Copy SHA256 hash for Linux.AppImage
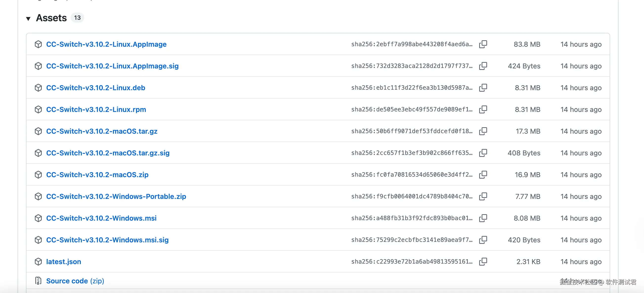The height and width of the screenshot is (293, 644). 483,44
